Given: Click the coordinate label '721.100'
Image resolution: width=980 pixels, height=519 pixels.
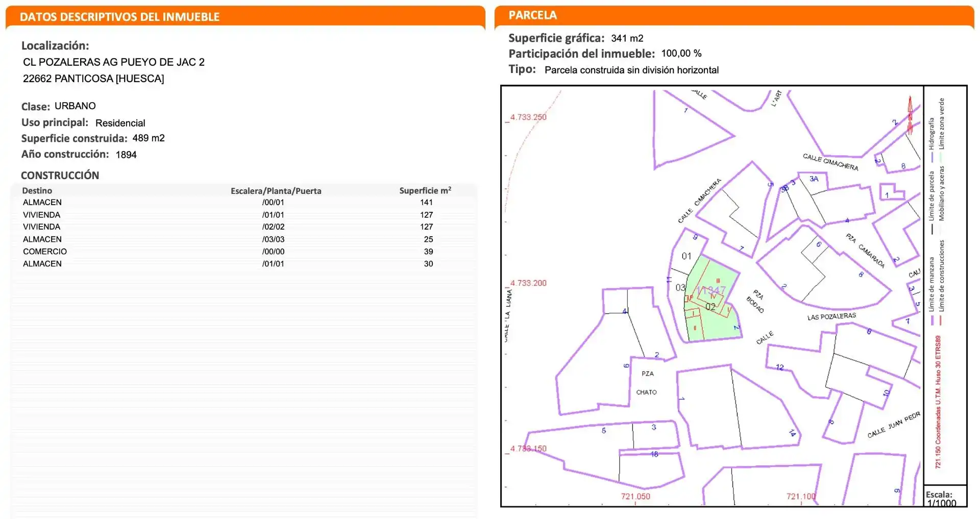Looking at the screenshot, I should (801, 496).
